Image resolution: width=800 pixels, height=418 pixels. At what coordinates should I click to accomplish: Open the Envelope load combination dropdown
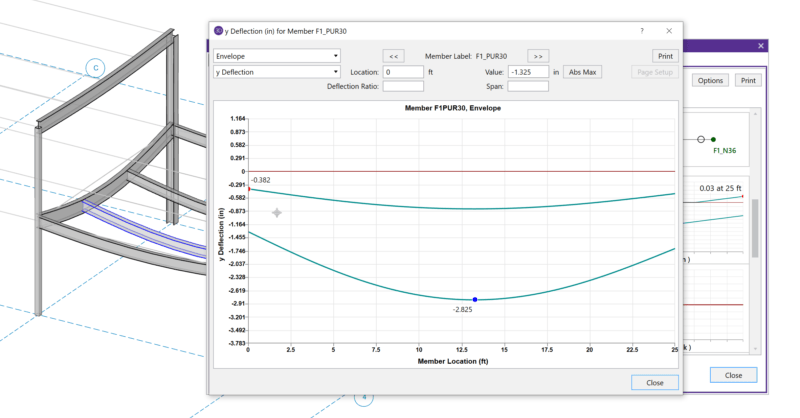(277, 56)
